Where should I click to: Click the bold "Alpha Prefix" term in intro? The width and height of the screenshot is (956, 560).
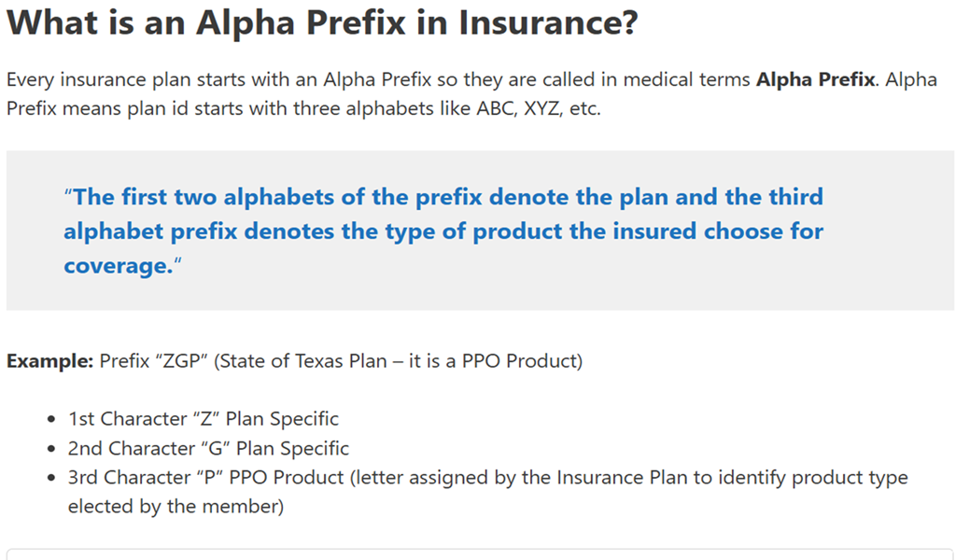tap(815, 79)
